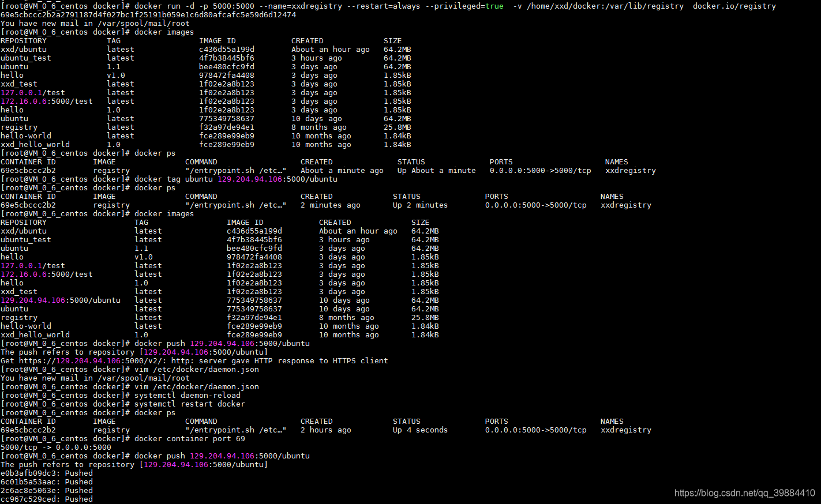Select the 'Up 4 seconds' status value
821x504 pixels.
(420, 430)
